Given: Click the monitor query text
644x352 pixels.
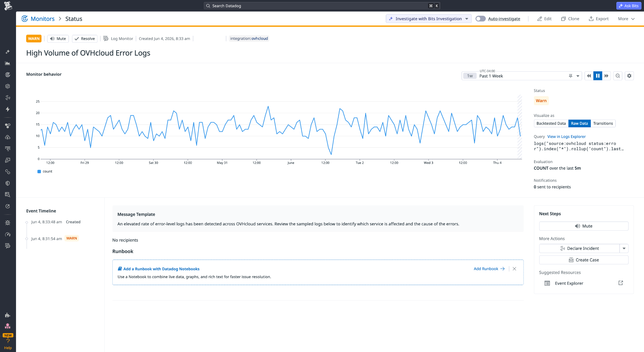Looking at the screenshot, I should pyautogui.click(x=579, y=146).
